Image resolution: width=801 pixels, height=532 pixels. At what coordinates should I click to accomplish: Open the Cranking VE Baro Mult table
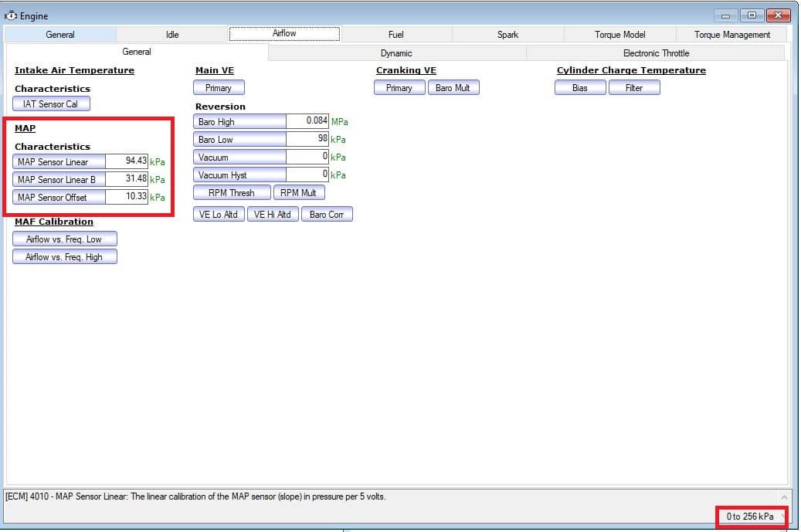(453, 88)
